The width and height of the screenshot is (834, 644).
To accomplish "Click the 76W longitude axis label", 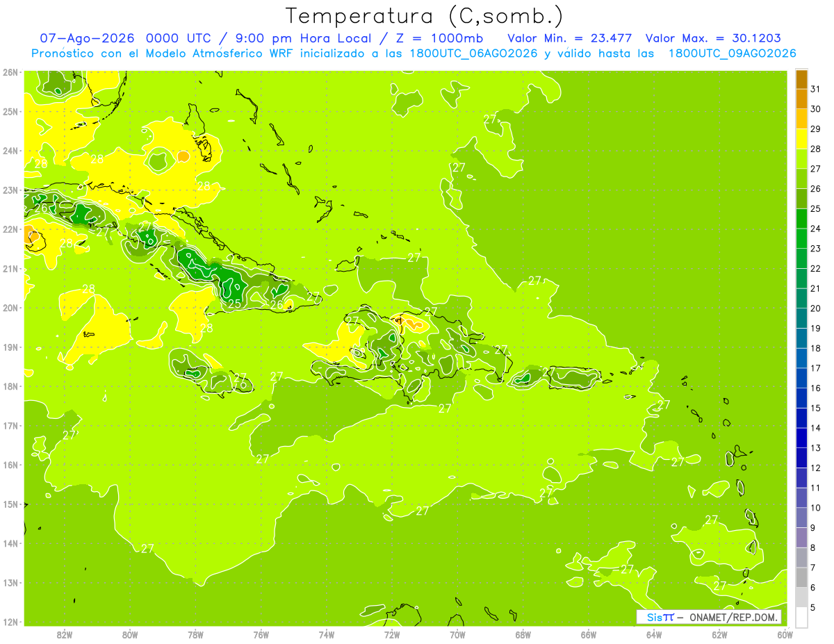I will pos(261,635).
